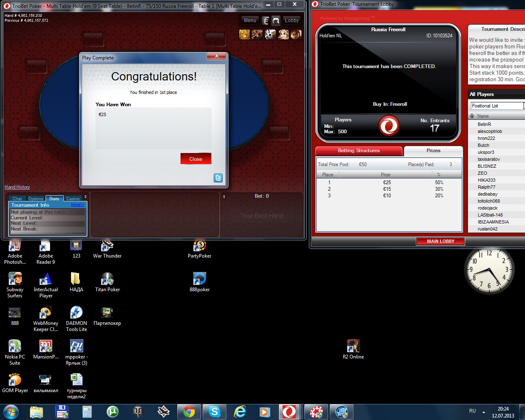Image resolution: width=525 pixels, height=420 pixels.
Task: Select player Ralph77 in the list
Action: 486,187
